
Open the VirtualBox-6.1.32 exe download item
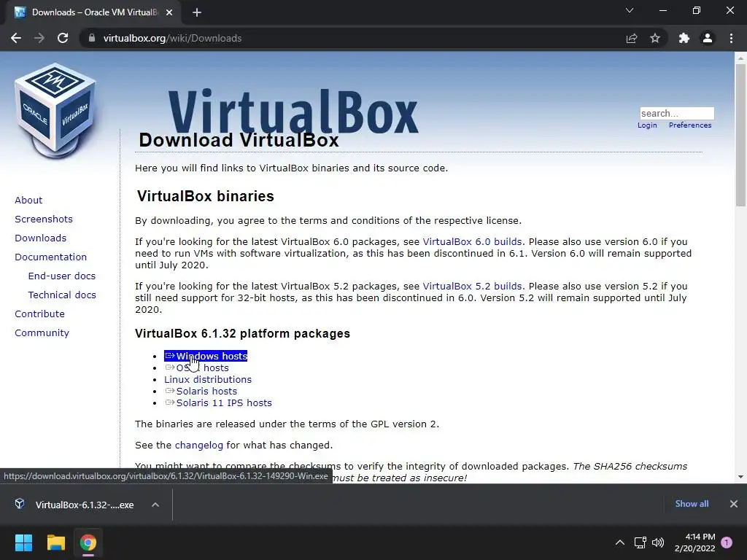point(85,505)
